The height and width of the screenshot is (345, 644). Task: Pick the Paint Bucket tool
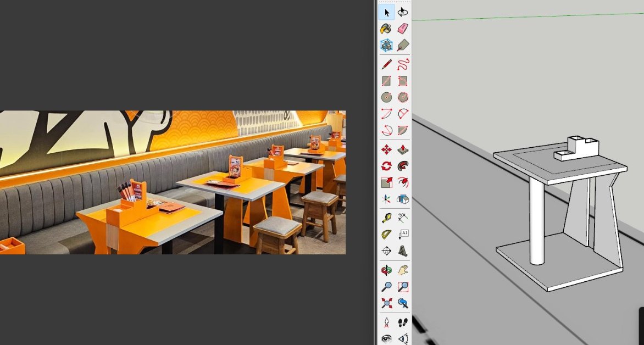tap(386, 29)
